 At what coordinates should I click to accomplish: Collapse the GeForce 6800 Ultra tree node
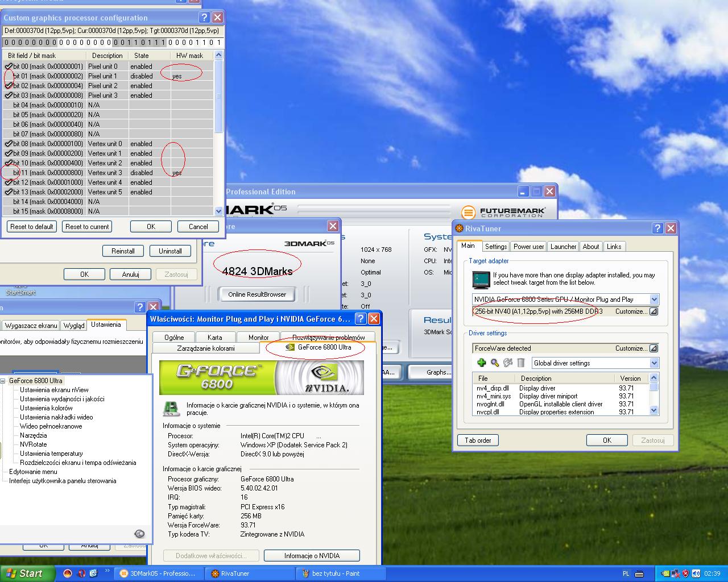[x=2, y=381]
